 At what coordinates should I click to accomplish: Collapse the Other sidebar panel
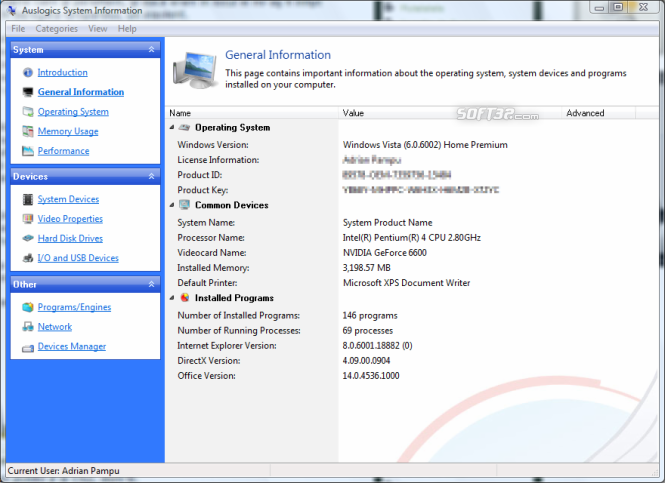click(x=151, y=284)
